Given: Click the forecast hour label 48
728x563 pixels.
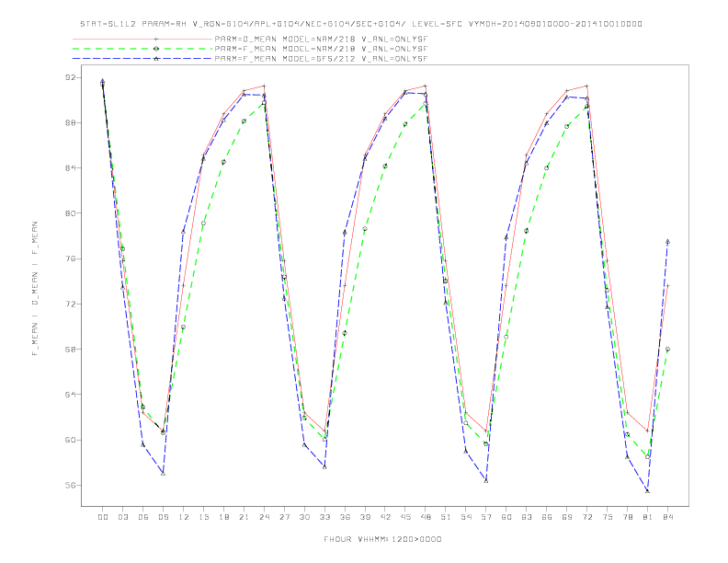Looking at the screenshot, I should tap(426, 517).
